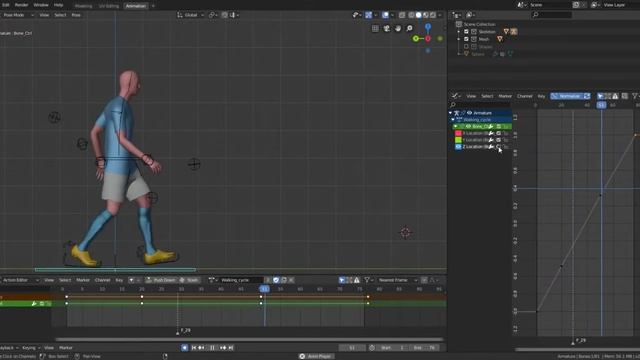Open the Help menu
The height and width of the screenshot is (360, 640).
[x=58, y=5]
